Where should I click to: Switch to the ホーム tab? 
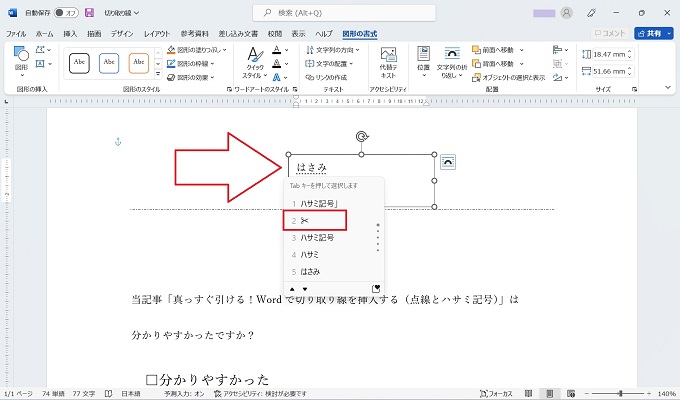click(x=44, y=33)
